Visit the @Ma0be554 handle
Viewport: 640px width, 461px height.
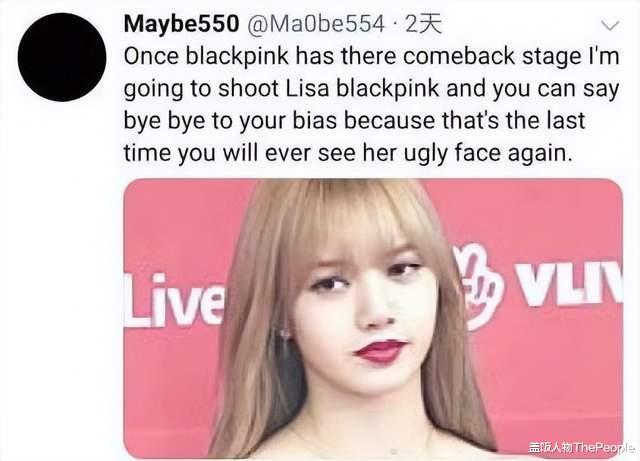[315, 24]
